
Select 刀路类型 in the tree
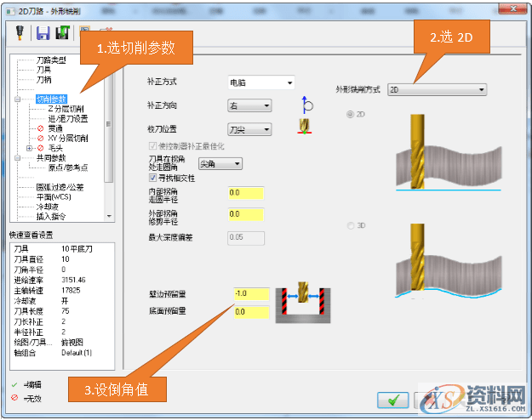[50, 60]
